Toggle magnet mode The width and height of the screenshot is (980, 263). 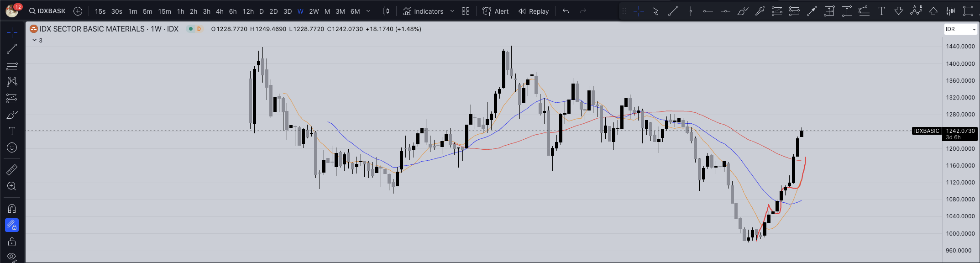point(12,209)
